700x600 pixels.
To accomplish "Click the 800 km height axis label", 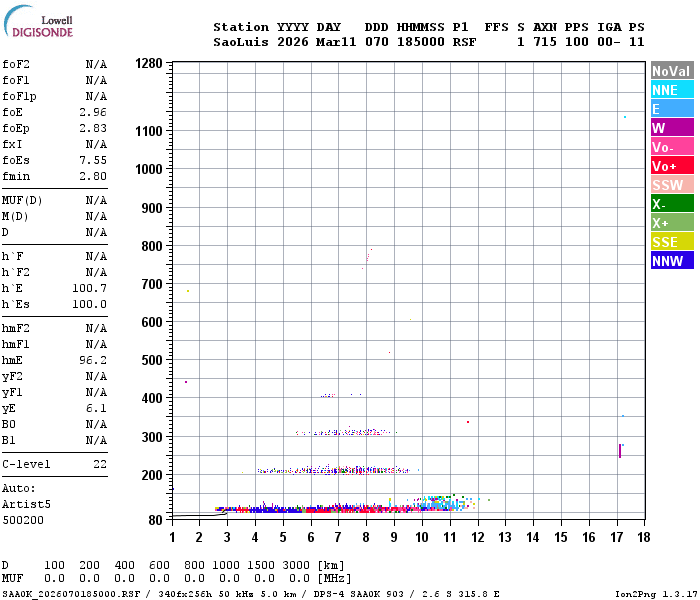I will pos(152,246).
